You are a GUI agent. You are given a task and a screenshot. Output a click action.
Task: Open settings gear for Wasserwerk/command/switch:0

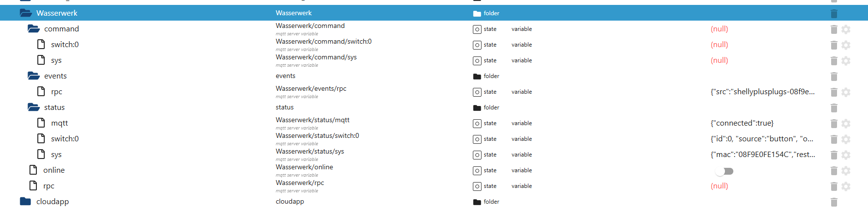(x=846, y=45)
